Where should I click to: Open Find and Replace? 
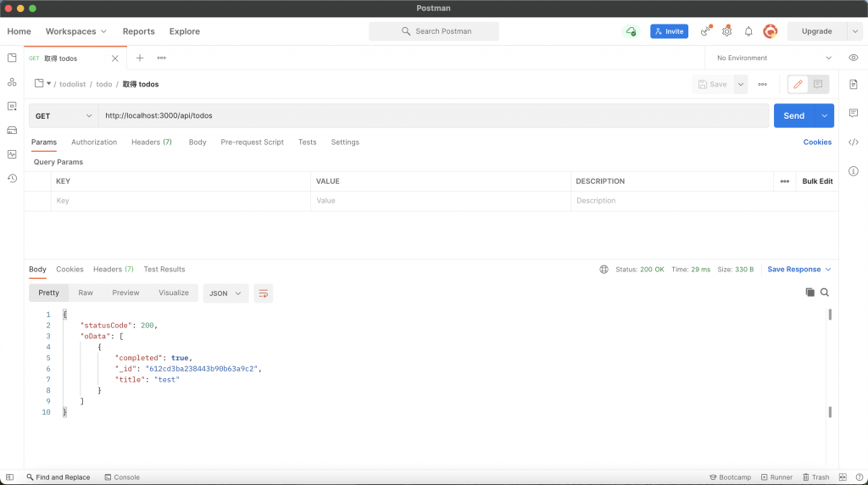(58, 477)
